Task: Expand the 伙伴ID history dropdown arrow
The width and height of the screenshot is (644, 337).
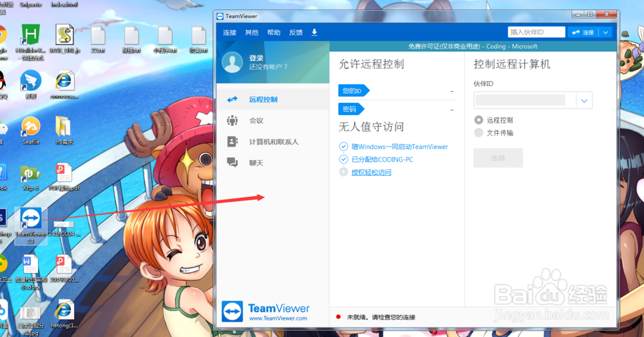Action: 584,100
